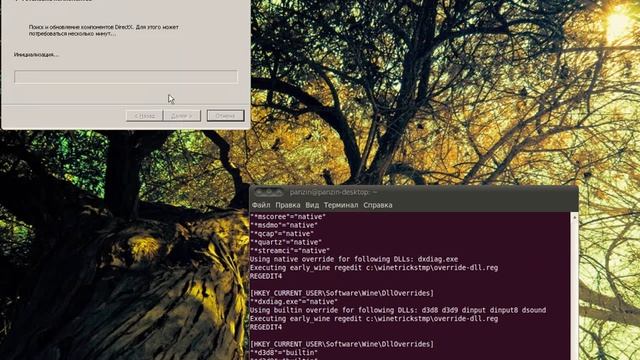Open the Справка menu in terminal
This screenshot has height=360, width=640.
click(x=378, y=205)
